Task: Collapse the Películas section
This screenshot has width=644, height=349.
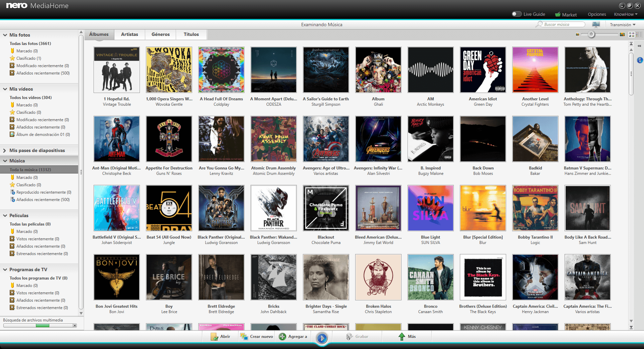Action: [5, 215]
